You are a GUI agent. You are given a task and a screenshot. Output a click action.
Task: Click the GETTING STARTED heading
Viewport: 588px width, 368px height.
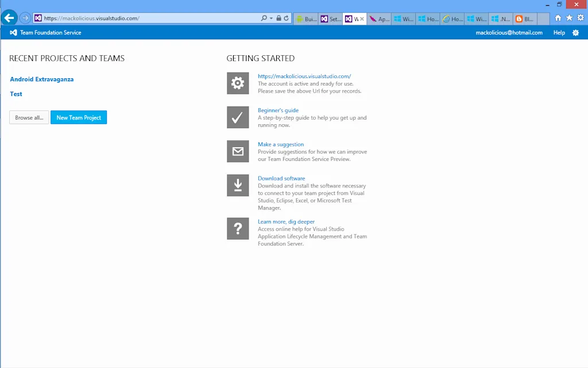click(260, 58)
